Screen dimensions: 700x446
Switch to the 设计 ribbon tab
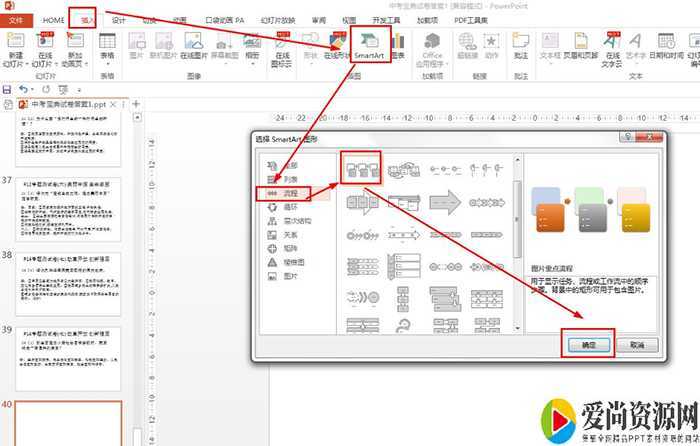pyautogui.click(x=119, y=20)
